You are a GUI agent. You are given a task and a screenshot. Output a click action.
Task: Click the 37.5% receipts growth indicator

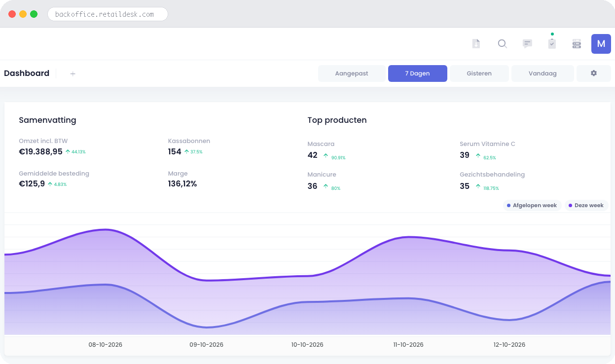tap(193, 152)
